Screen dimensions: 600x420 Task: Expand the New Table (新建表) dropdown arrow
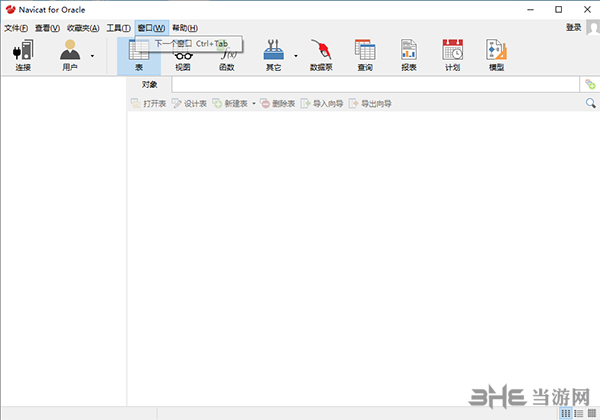254,104
